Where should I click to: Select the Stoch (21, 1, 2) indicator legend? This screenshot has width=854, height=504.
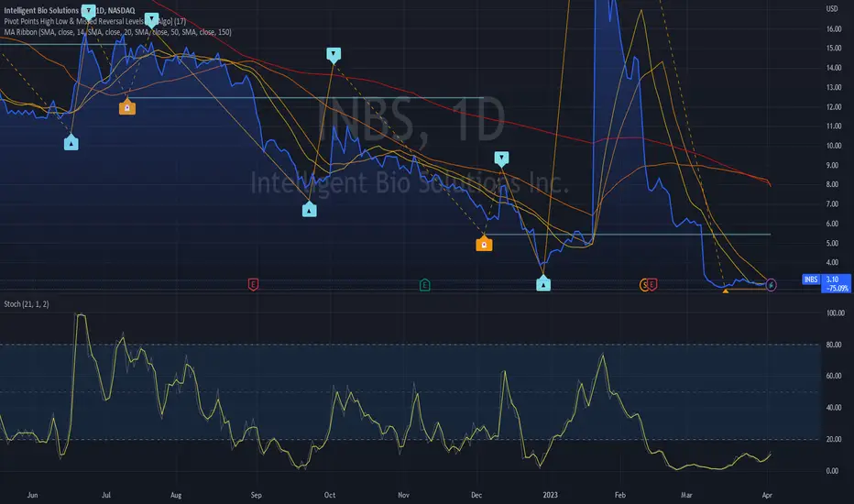tap(27, 304)
